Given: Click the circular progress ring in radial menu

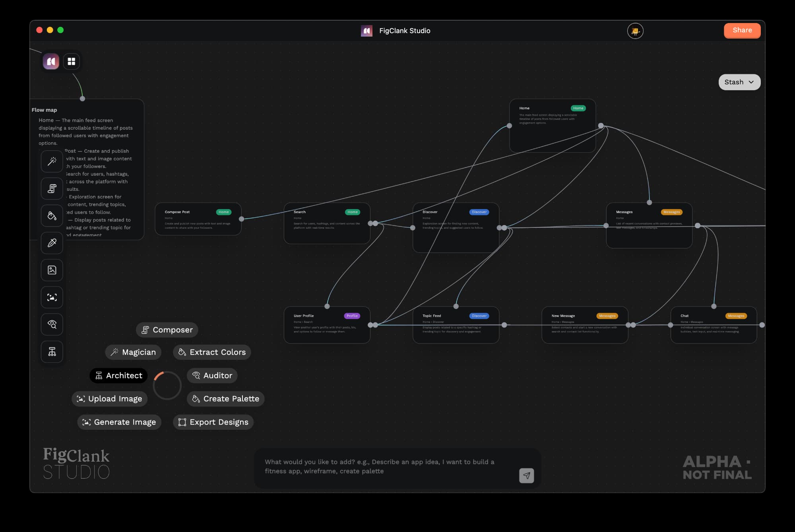Looking at the screenshot, I should click(167, 385).
